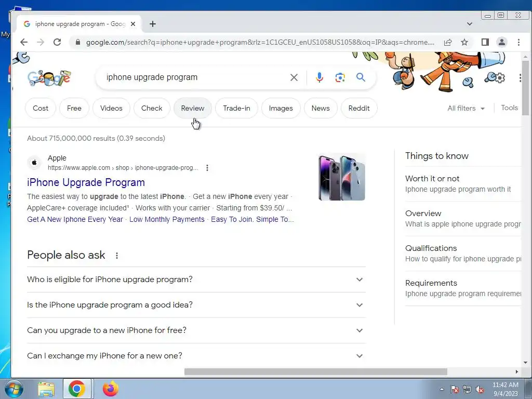Click the network tray icon
This screenshot has height=399, width=532.
coord(467,390)
